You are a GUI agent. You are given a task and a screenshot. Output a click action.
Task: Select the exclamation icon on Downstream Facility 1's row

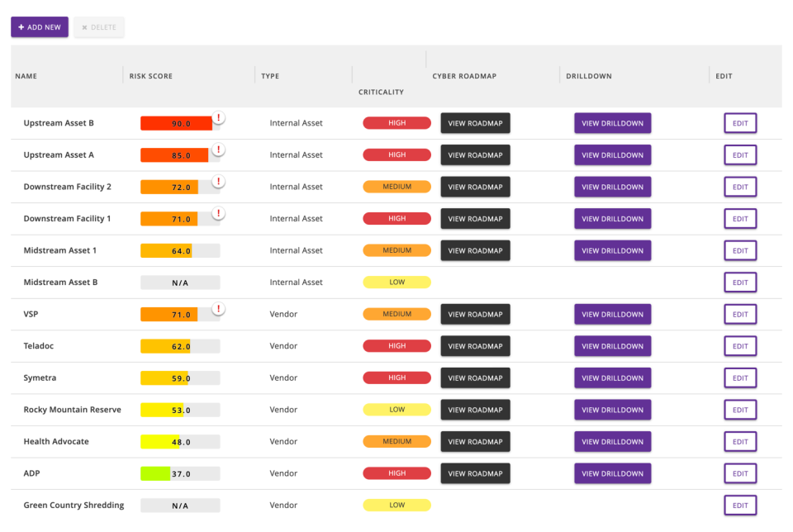(218, 213)
